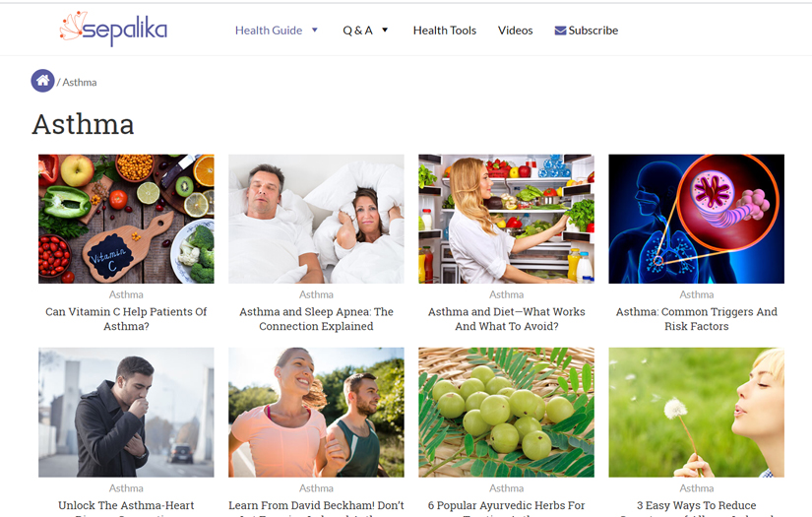Open the green amla berries thumbnail
The width and height of the screenshot is (812, 517).
point(507,413)
